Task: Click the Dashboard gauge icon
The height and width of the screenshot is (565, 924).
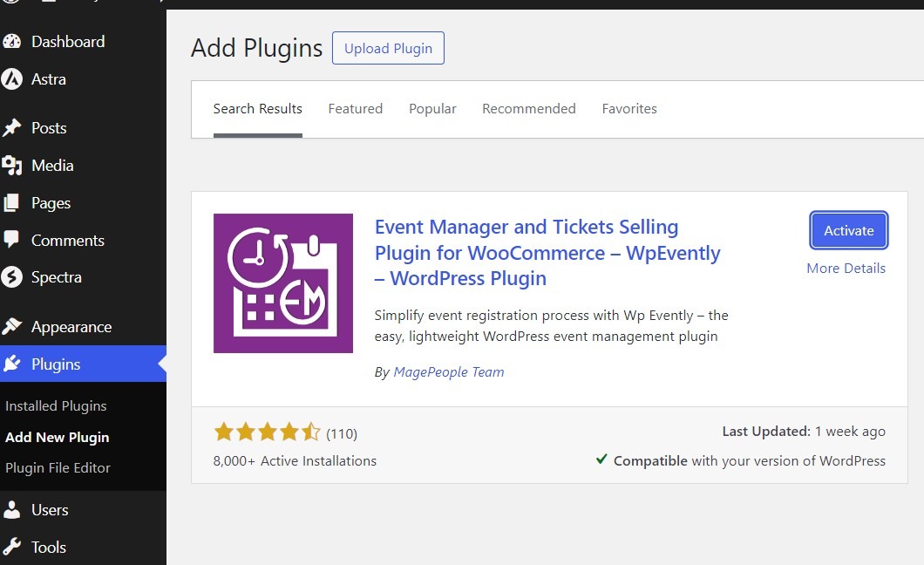Action: (11, 42)
